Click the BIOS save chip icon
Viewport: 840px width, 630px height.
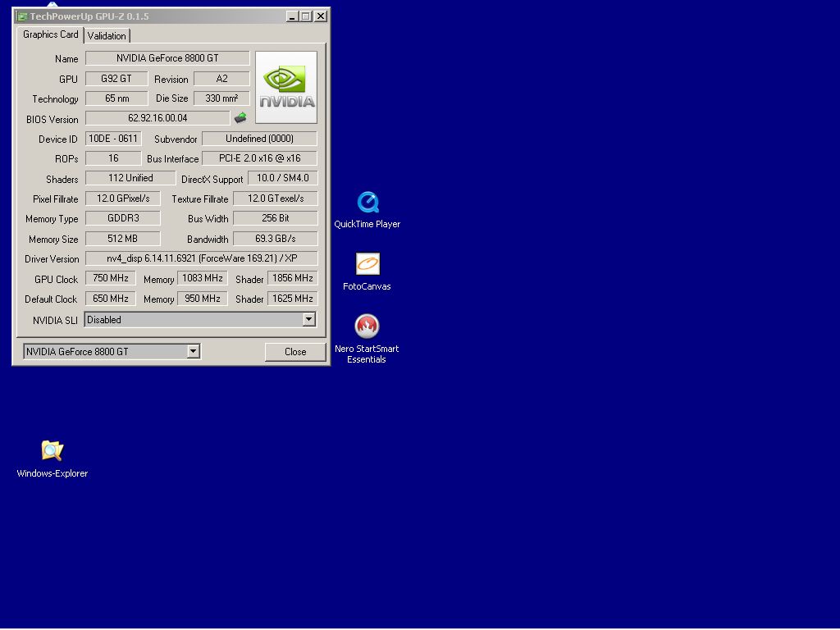point(240,118)
